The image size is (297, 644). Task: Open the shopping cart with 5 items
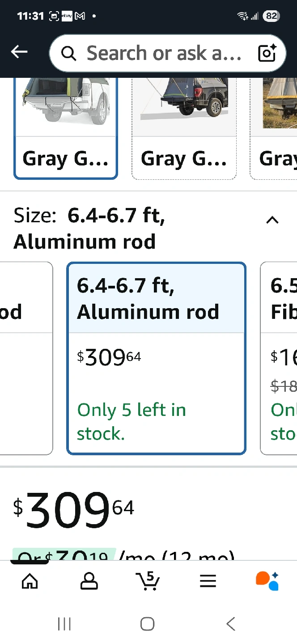[148, 581]
